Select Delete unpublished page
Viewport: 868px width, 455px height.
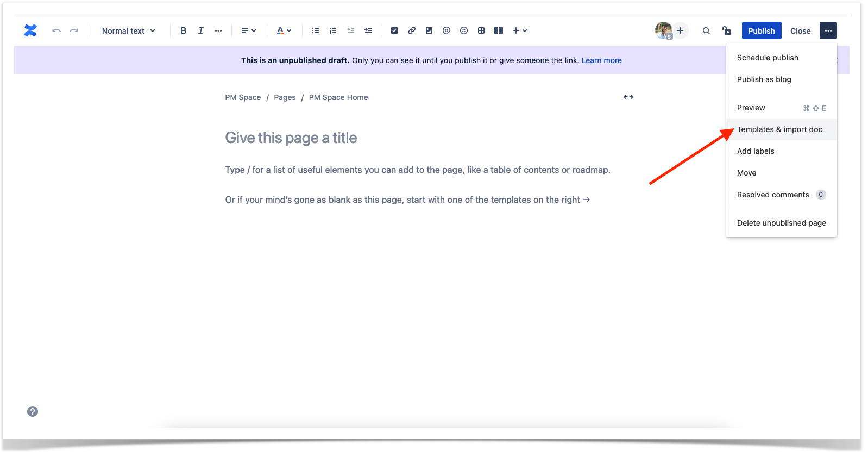782,223
